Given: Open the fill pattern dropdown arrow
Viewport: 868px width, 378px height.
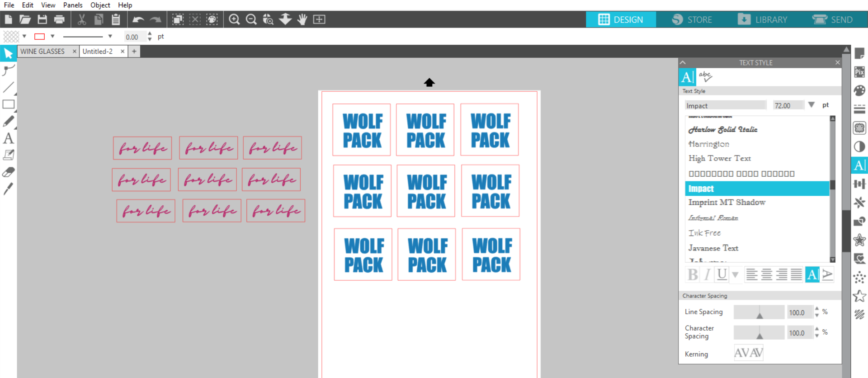Looking at the screenshot, I should [x=24, y=36].
